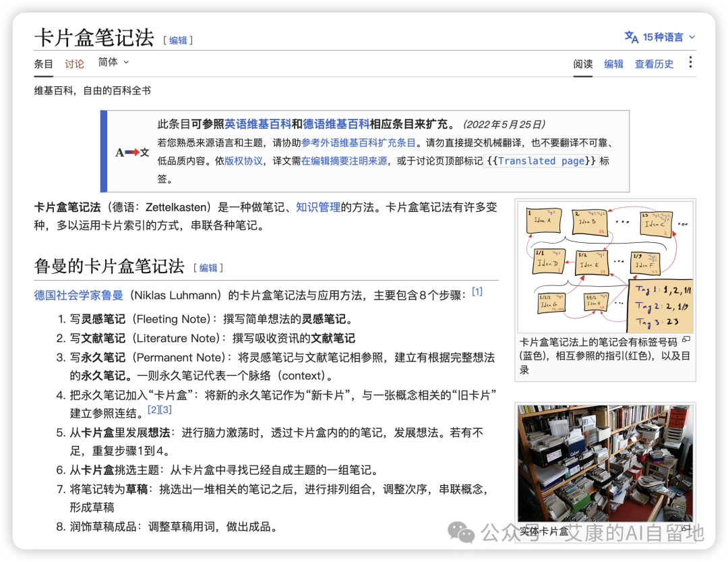Viewport: 728px width, 562px height.
Task: Open the 德语维基百科 link
Action: 336,124
